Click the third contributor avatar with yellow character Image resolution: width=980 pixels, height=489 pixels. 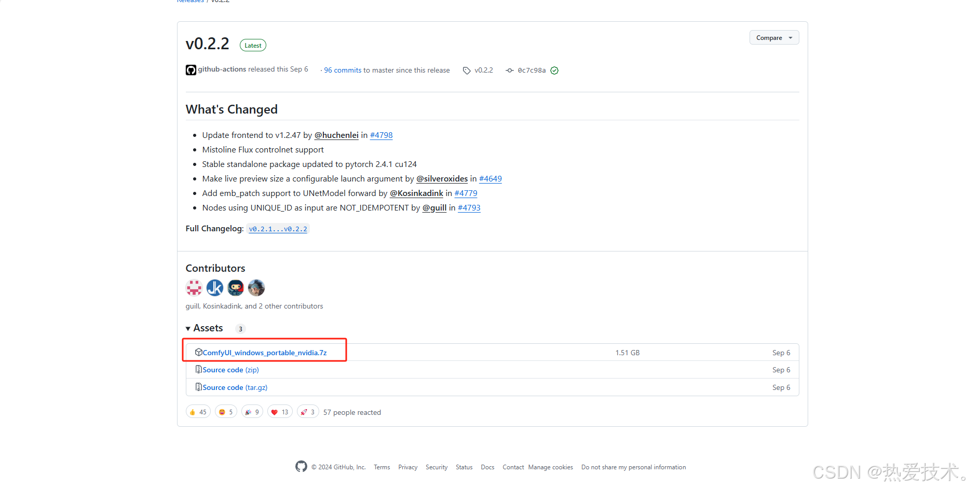point(236,288)
